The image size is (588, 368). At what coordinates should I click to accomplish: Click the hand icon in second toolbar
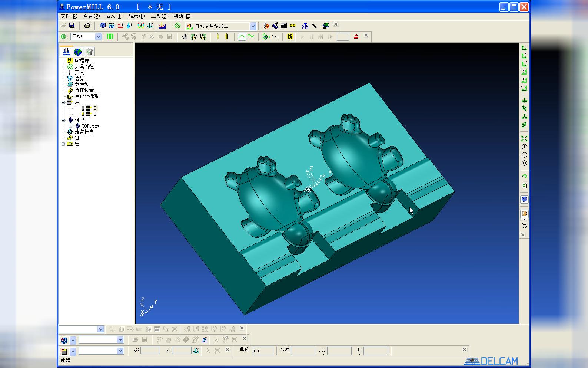tap(185, 36)
